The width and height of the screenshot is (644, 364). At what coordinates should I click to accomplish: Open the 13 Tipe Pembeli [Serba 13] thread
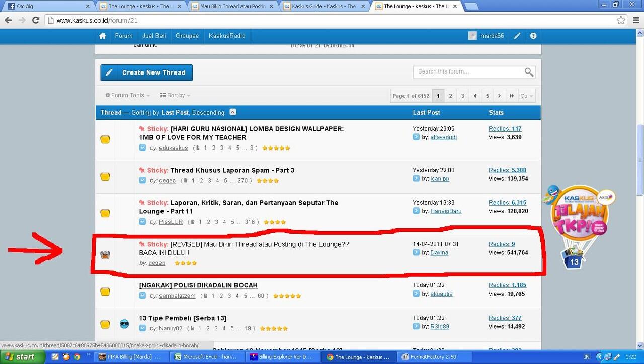tap(183, 318)
